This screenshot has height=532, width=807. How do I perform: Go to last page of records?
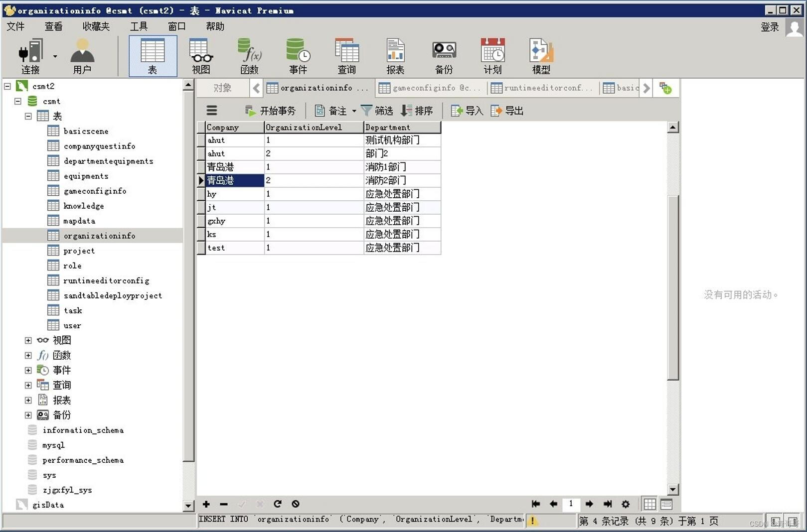[x=608, y=504]
